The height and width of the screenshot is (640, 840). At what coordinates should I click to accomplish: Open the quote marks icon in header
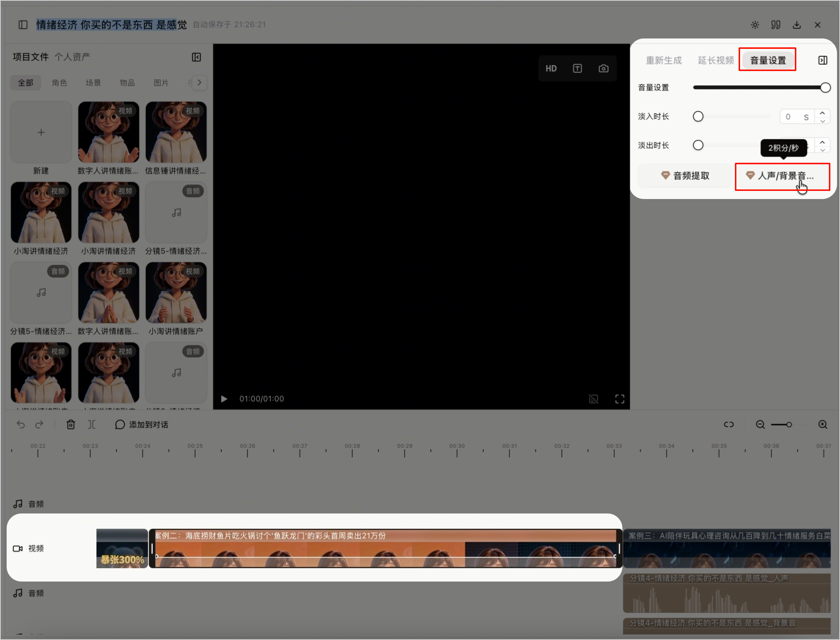point(776,25)
